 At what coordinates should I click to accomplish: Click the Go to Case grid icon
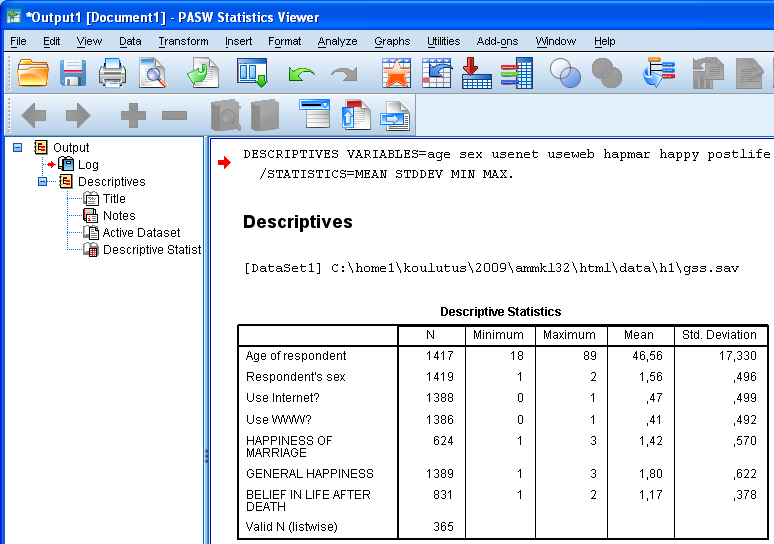click(x=437, y=73)
